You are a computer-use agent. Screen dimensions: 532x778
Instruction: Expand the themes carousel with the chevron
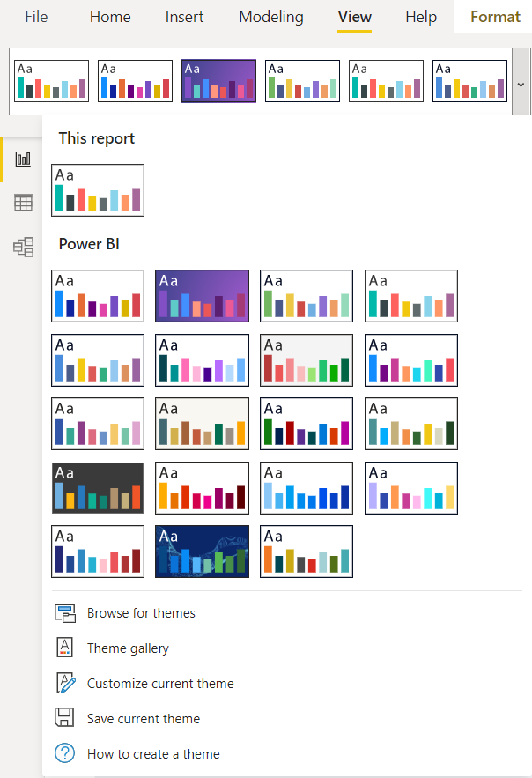click(x=521, y=84)
